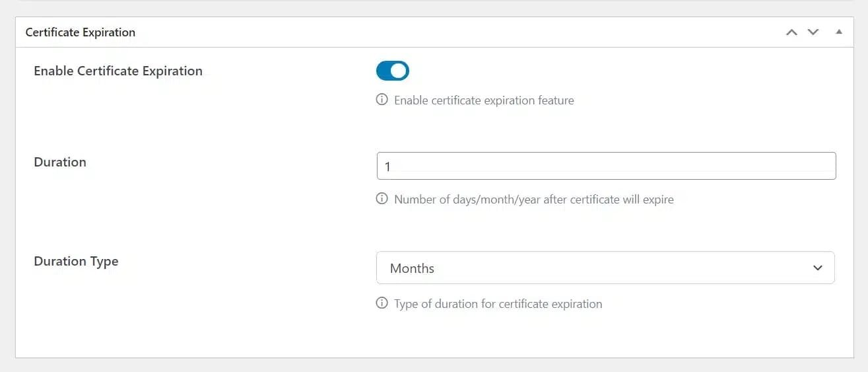Click the info icon beside Enable certificate expiration feature
868x372 pixels.
tap(382, 100)
